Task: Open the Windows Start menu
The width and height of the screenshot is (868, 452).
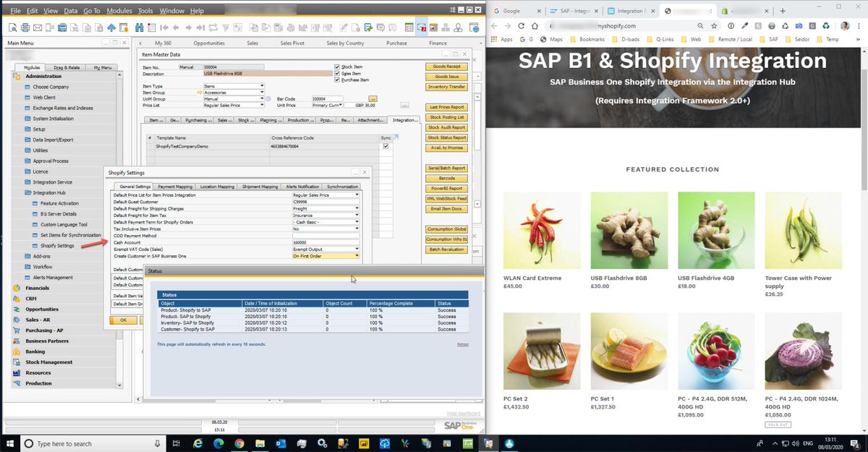Action: pos(10,443)
